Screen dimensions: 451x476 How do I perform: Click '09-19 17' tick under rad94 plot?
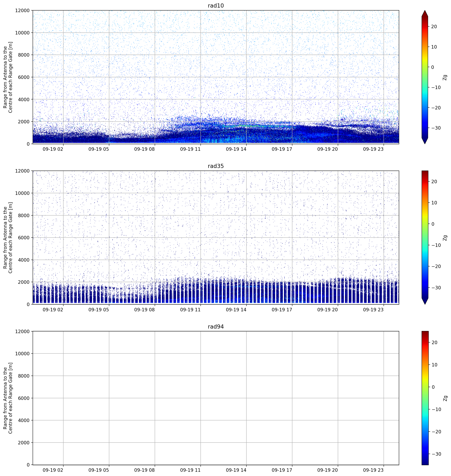[282, 470]
